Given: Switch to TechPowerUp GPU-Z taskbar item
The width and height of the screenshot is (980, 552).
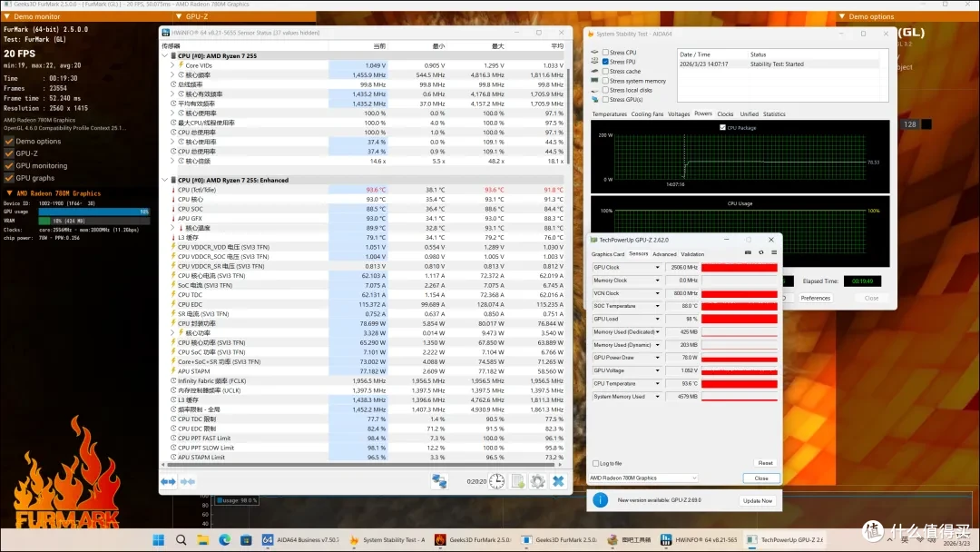Looking at the screenshot, I should coord(786,539).
